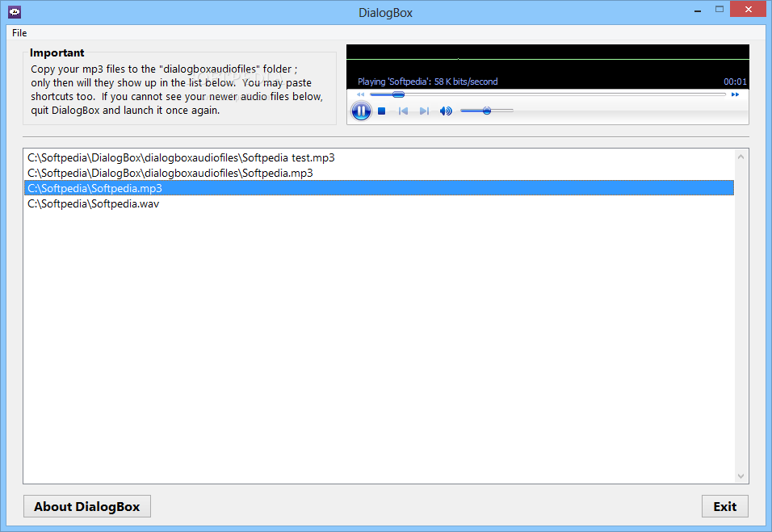
Task: Click the 00:01 elapsed time display
Action: (735, 82)
